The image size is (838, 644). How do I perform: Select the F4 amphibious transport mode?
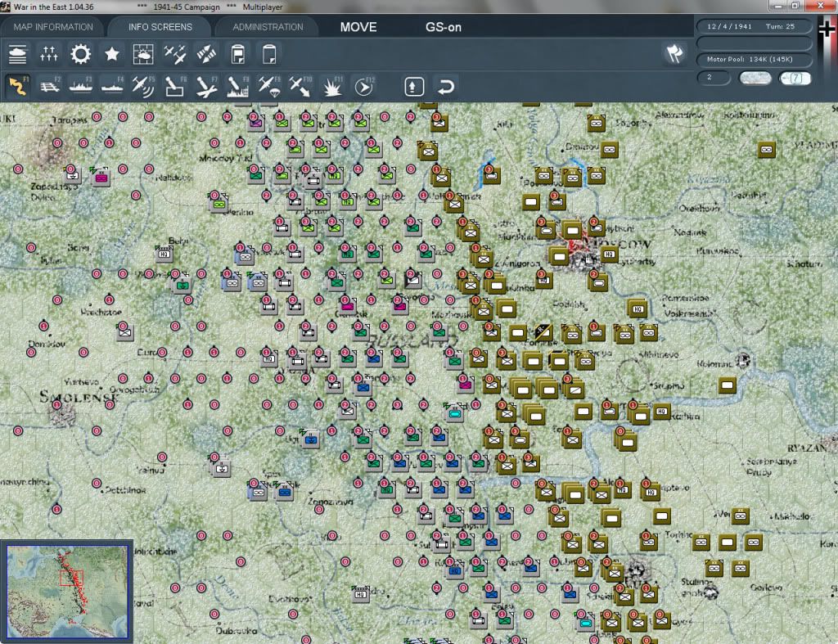coord(111,86)
